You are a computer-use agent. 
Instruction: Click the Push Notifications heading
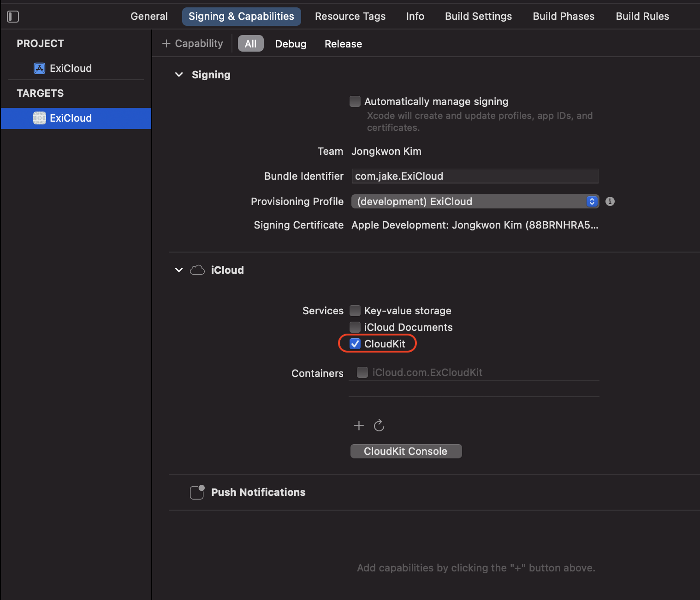(x=258, y=492)
